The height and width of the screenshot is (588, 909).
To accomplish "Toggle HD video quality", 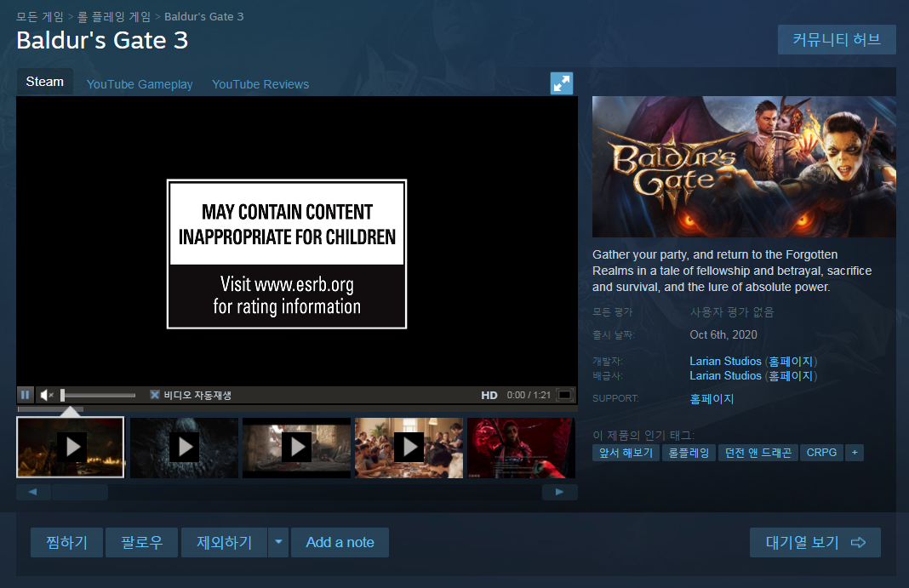I will [x=489, y=395].
